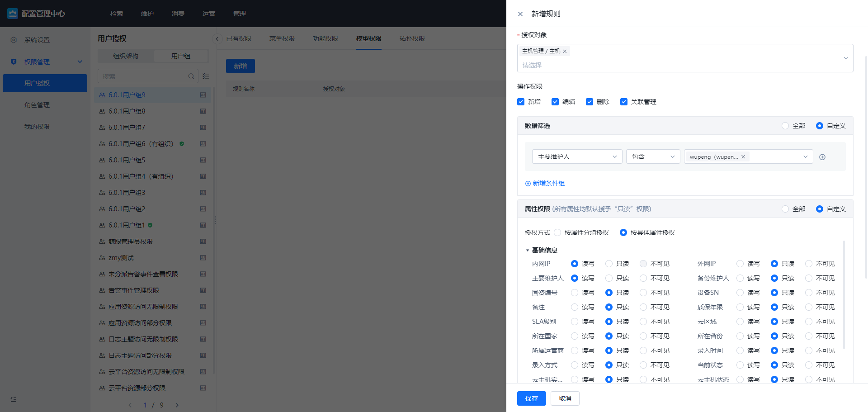Open the 包含 operator dropdown
Image resolution: width=868 pixels, height=412 pixels.
(653, 156)
